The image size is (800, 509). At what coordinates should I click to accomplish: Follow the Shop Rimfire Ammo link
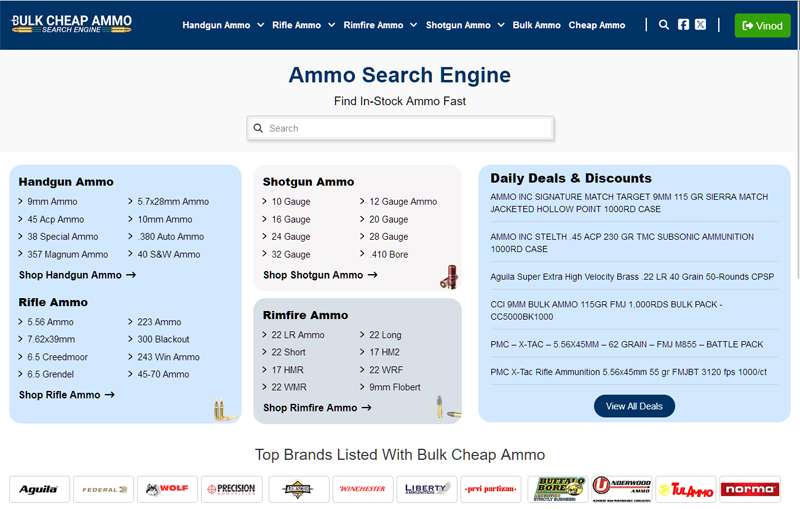pyautogui.click(x=317, y=408)
